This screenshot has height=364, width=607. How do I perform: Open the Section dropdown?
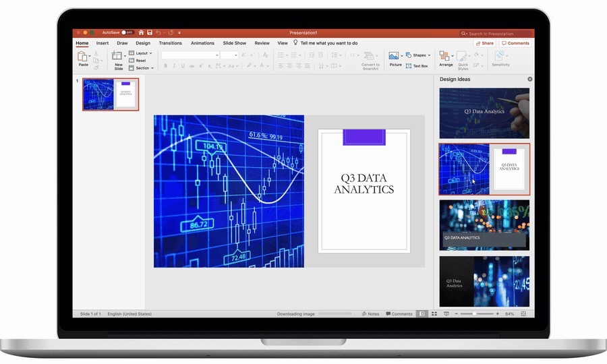141,68
